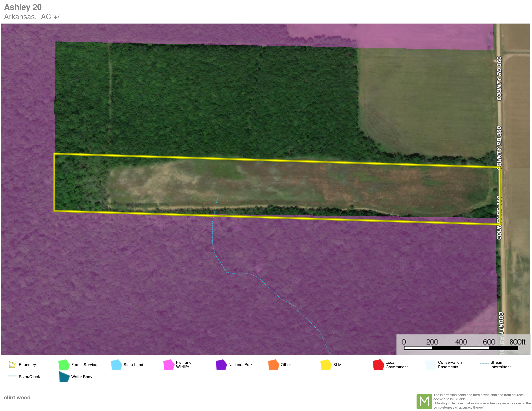532x411 pixels.
Task: Click the teal Water Body legend icon
Action: click(x=64, y=377)
